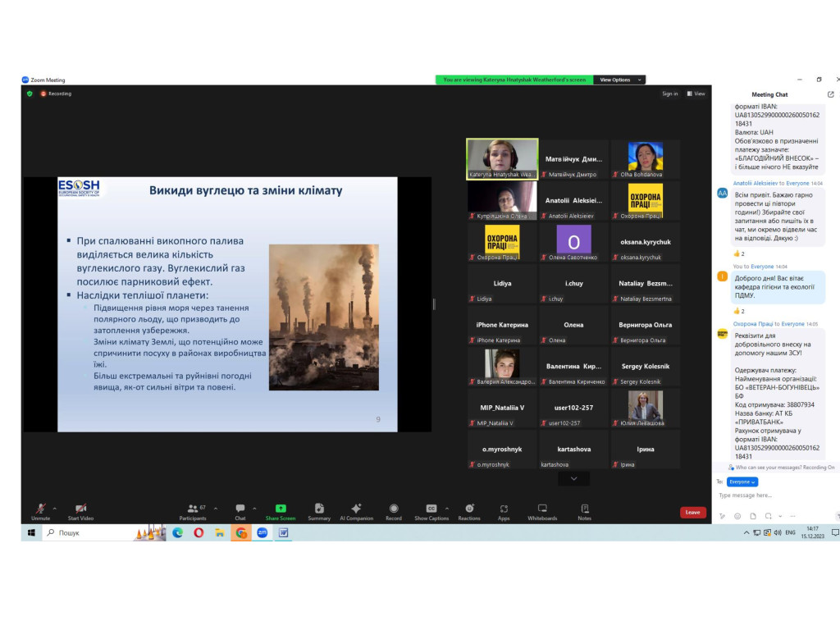Open more chat options ellipsis
The width and height of the screenshot is (840, 630).
pyautogui.click(x=793, y=516)
